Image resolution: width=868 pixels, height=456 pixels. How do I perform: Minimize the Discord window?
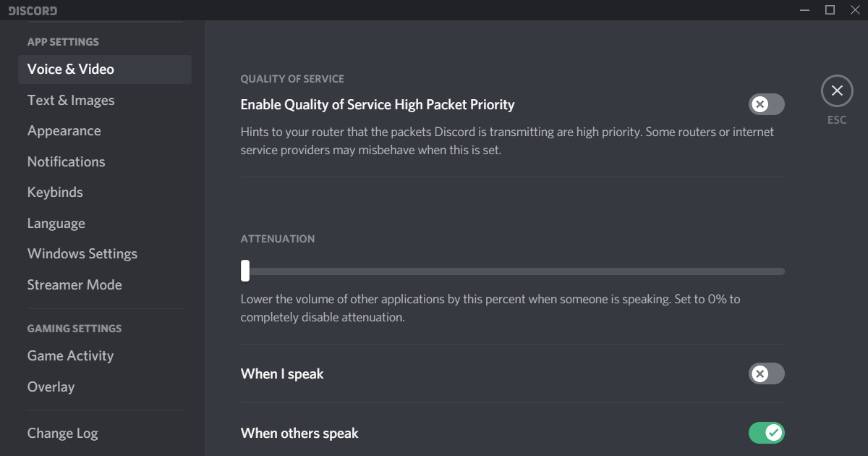pos(804,9)
